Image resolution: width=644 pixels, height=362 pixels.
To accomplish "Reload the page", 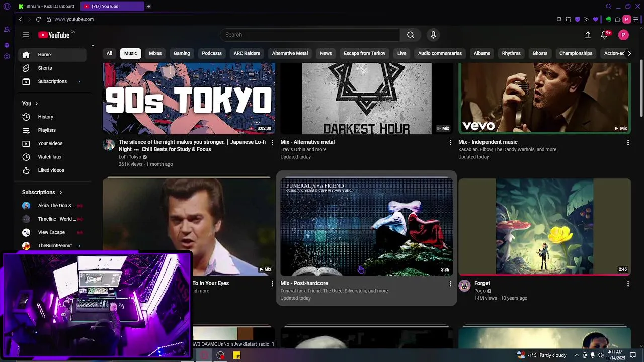I will (38, 19).
